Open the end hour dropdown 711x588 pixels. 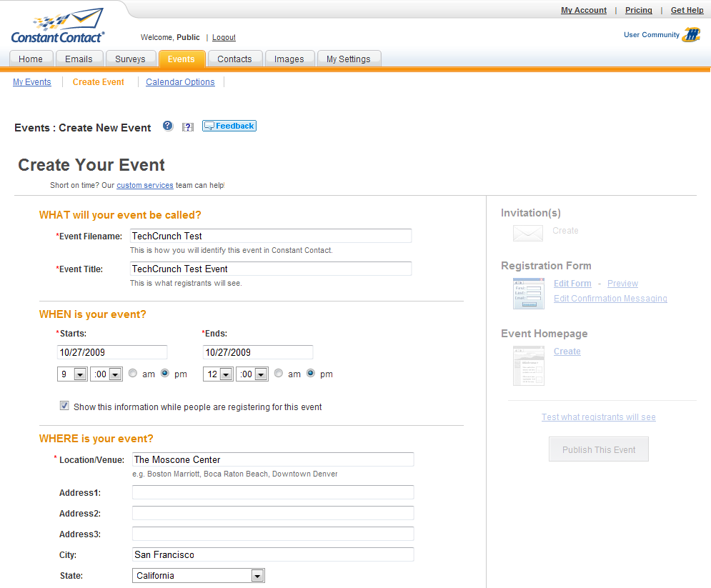pos(218,374)
